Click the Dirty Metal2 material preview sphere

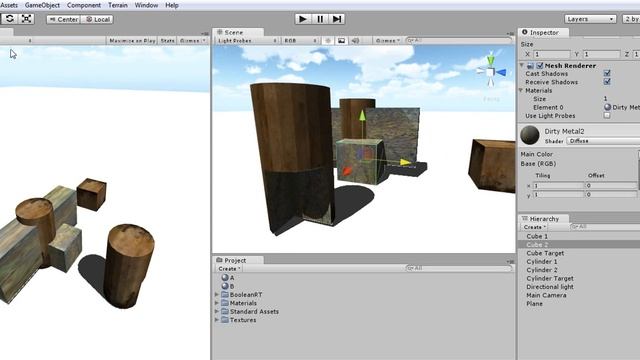tap(530, 135)
